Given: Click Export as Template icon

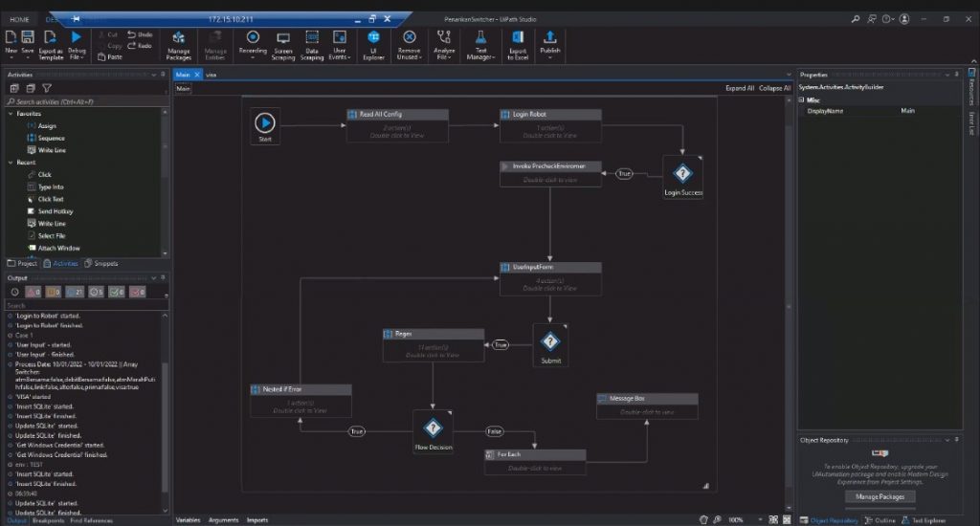Looking at the screenshot, I should tap(51, 37).
